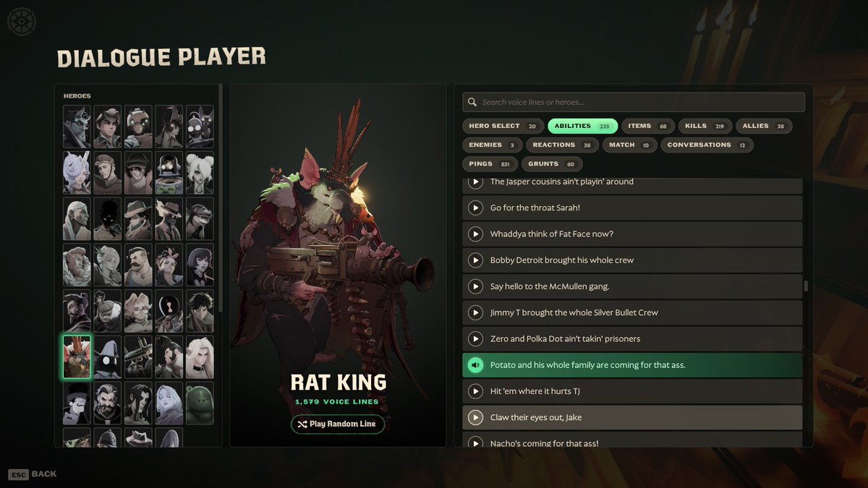The height and width of the screenshot is (488, 868).
Task: Switch to the Allies tab
Action: pyautogui.click(x=764, y=126)
